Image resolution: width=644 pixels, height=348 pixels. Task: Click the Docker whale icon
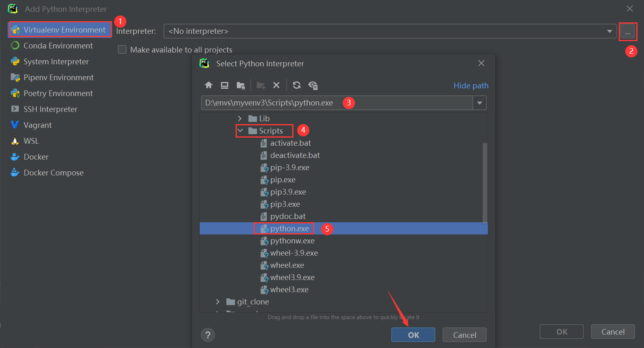(15, 157)
